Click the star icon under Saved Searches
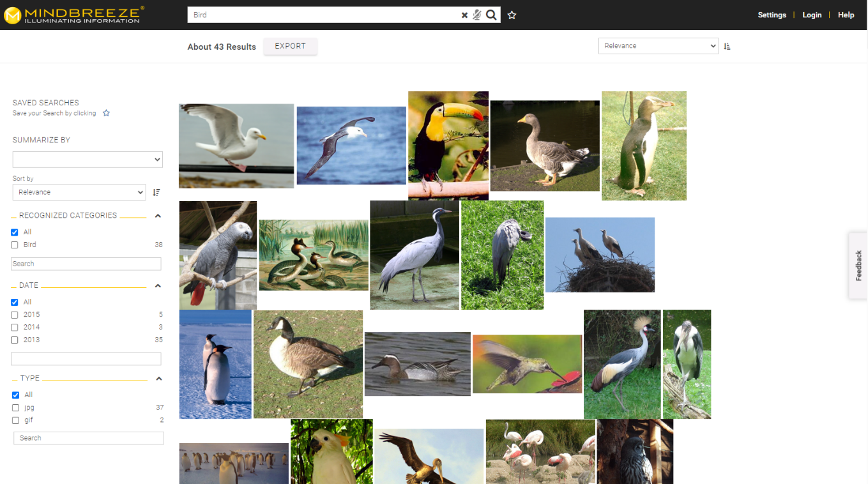The height and width of the screenshot is (484, 868). [106, 113]
